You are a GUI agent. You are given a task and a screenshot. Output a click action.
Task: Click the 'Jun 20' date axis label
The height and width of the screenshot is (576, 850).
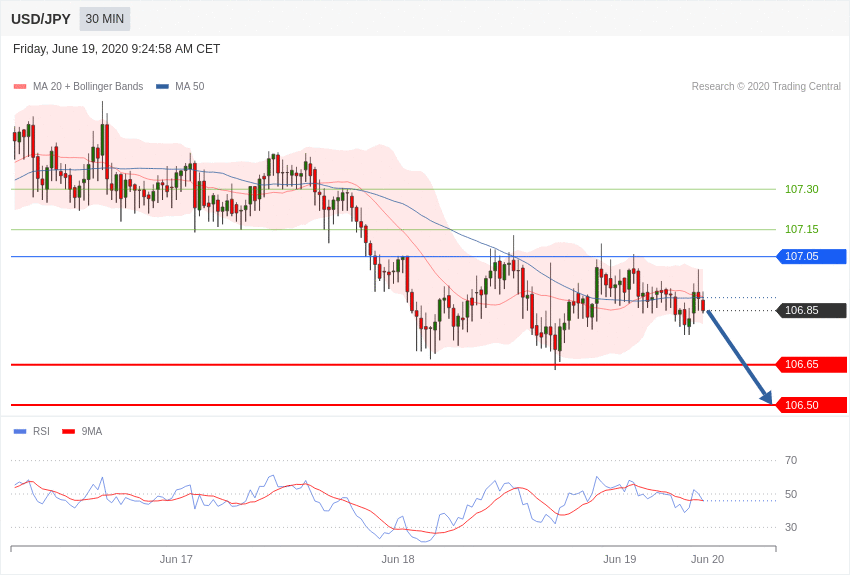[x=707, y=559]
